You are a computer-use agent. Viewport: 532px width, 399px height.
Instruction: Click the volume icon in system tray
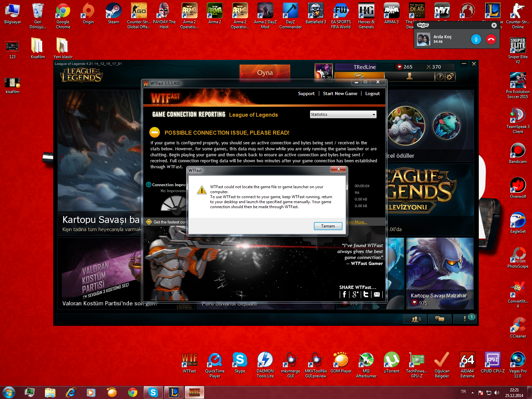point(497,393)
